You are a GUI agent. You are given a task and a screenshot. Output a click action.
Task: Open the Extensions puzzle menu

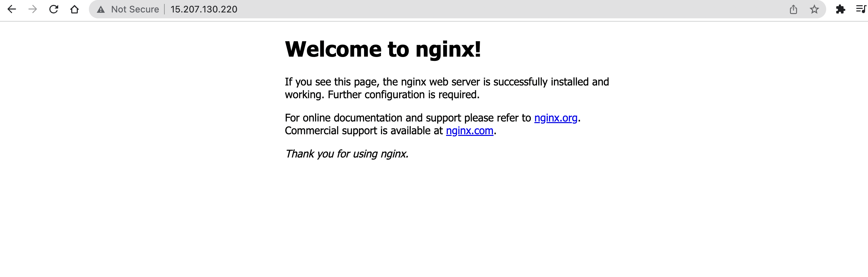pyautogui.click(x=840, y=9)
